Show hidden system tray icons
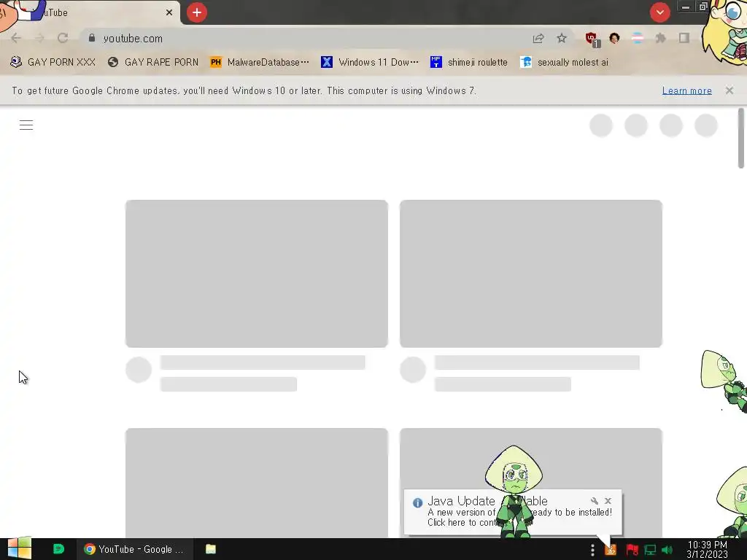The image size is (747, 560). click(592, 550)
